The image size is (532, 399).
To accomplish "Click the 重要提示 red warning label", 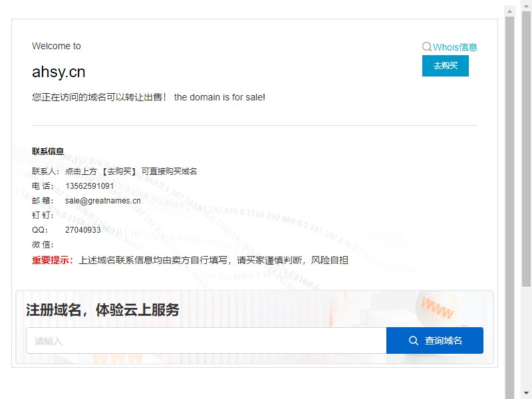I will coord(53,260).
